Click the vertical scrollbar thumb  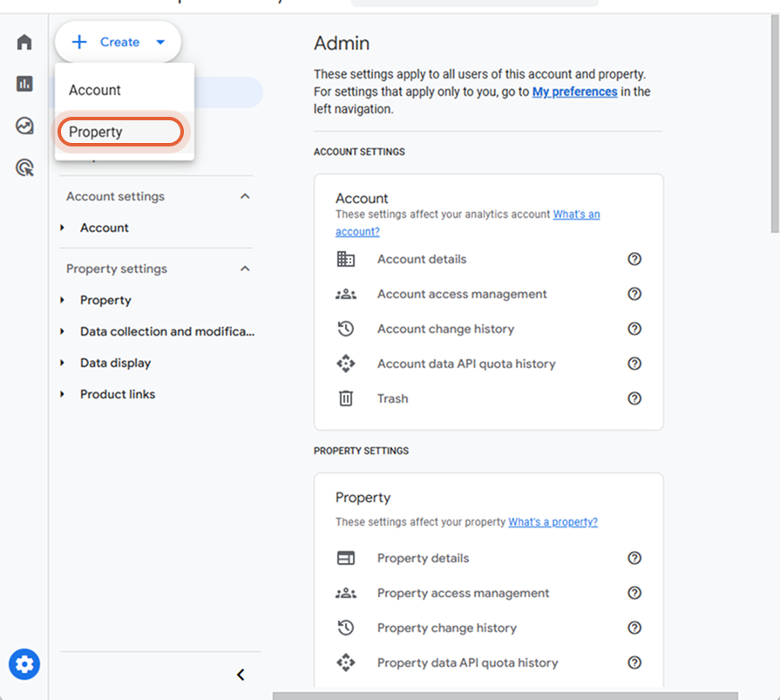[775, 124]
